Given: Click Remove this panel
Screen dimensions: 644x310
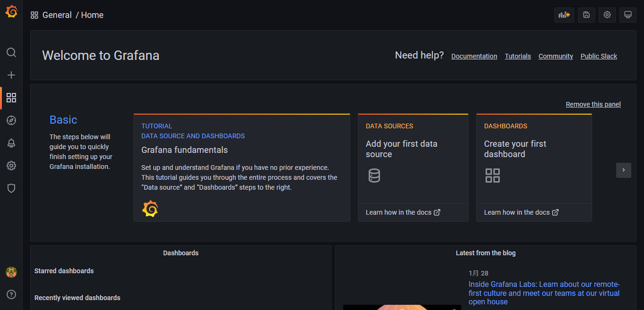Looking at the screenshot, I should coord(593,104).
